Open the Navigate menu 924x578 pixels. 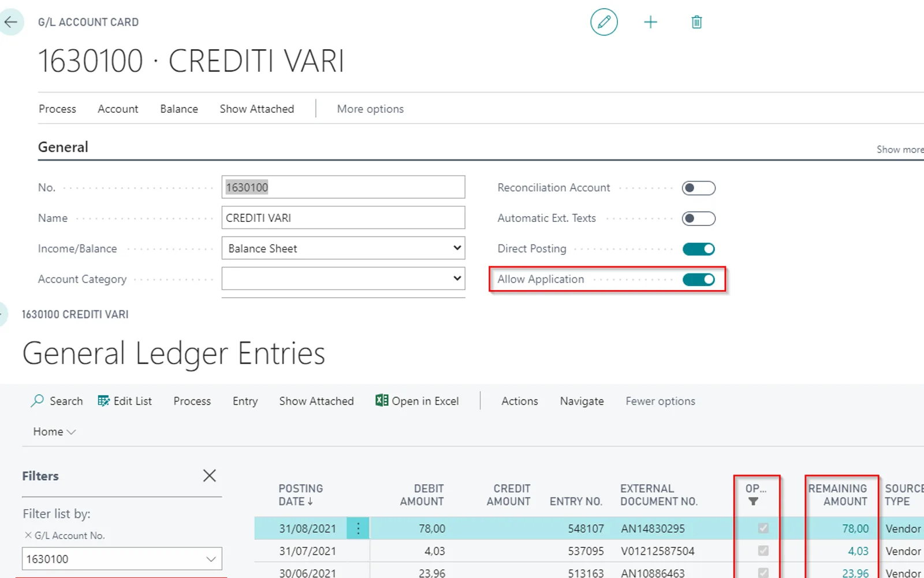tap(582, 401)
